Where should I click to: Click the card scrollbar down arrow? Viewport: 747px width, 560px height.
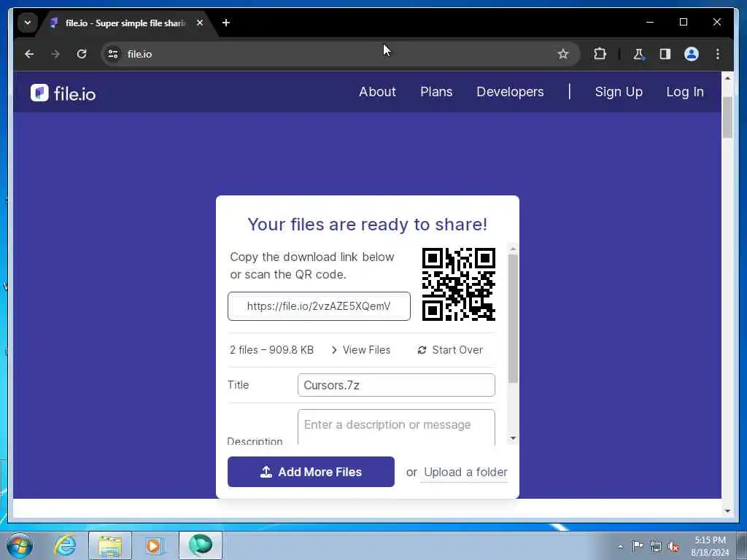[x=513, y=438]
